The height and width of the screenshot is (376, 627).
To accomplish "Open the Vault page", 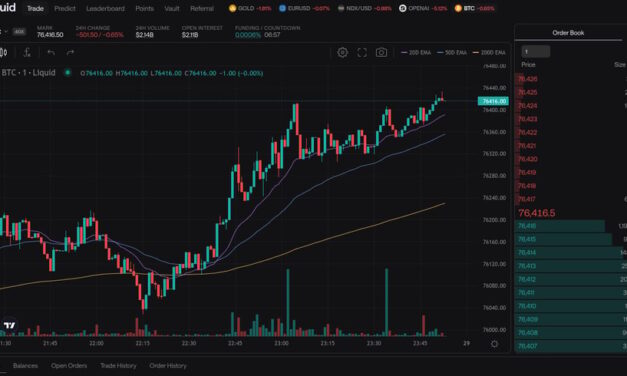I will point(172,8).
